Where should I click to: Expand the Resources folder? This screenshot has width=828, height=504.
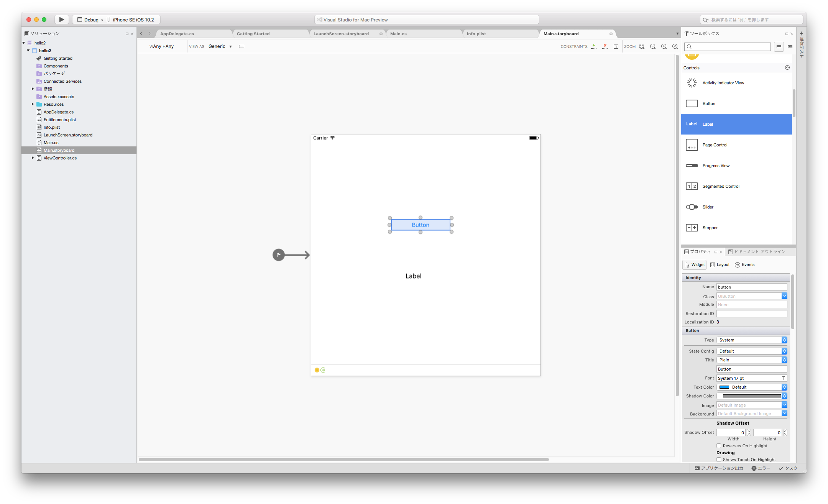click(33, 104)
